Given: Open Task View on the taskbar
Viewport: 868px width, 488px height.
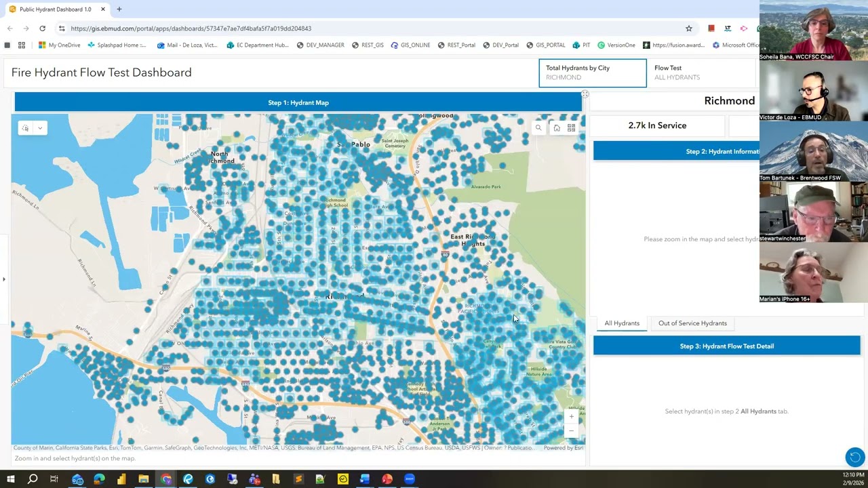Looking at the screenshot, I should click(54, 479).
